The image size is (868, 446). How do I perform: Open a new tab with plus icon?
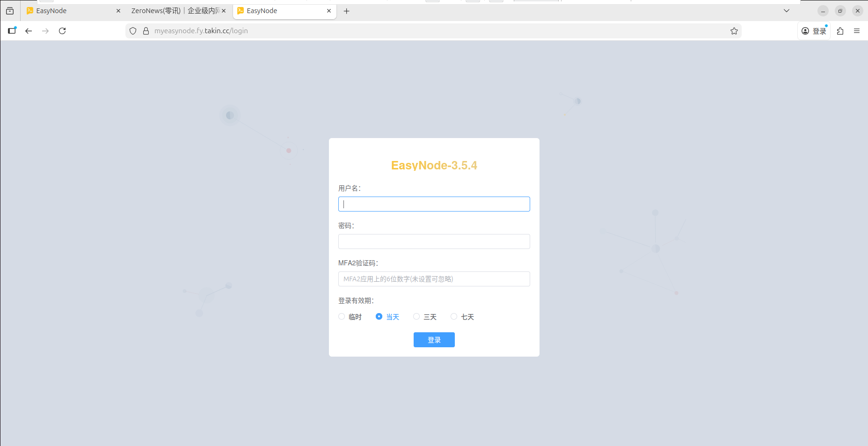(346, 11)
